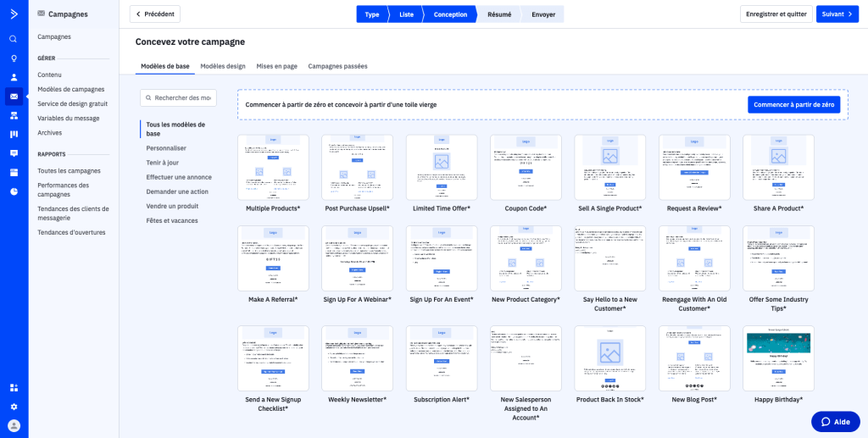The height and width of the screenshot is (438, 868).
Task: Open the Automations flowchart icon
Action: [x=14, y=115]
